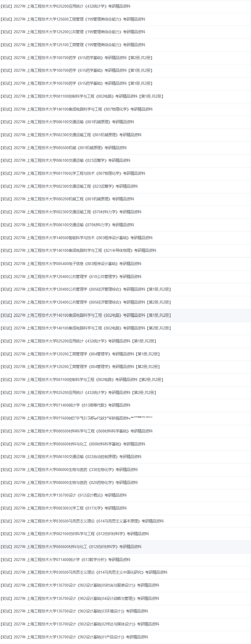
Task: Open 081100控制科学与工程《802电路》第1册 link
Action: pos(82,96)
